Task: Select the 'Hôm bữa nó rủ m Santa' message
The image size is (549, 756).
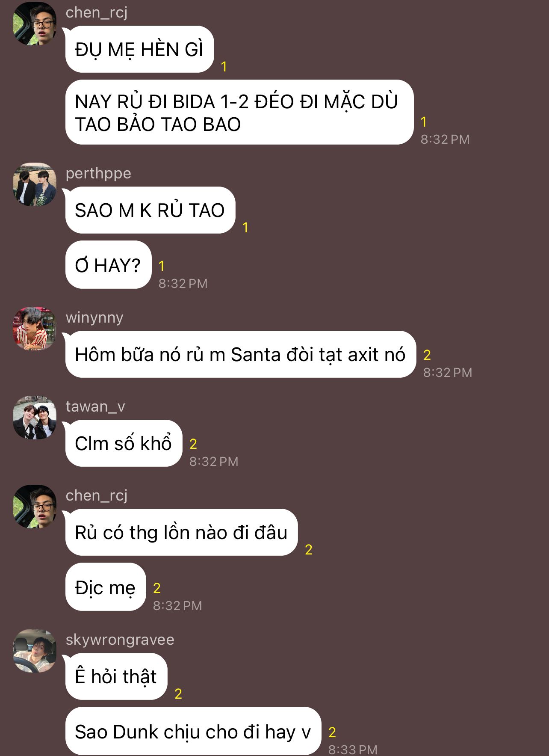Action: point(241,355)
